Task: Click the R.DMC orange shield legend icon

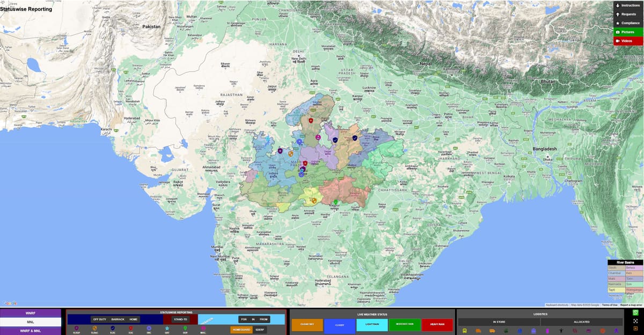Action: point(94,327)
